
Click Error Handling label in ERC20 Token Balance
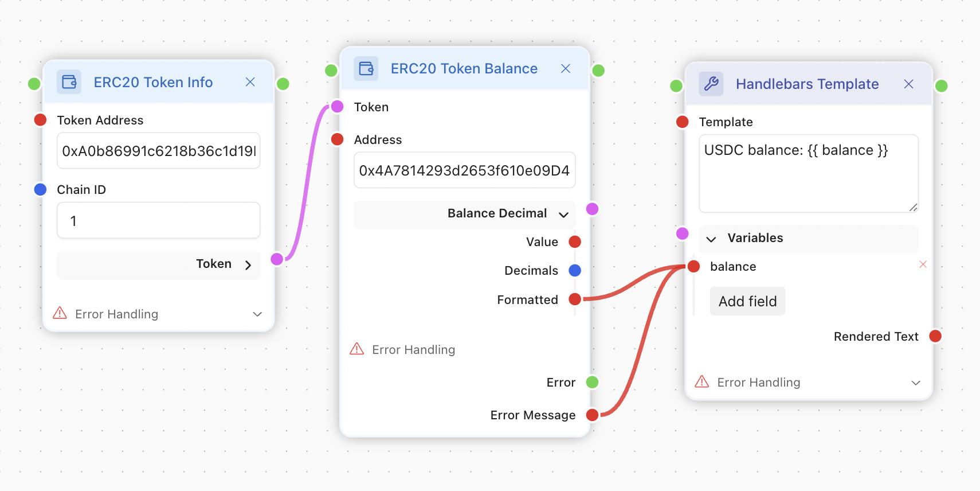point(413,350)
